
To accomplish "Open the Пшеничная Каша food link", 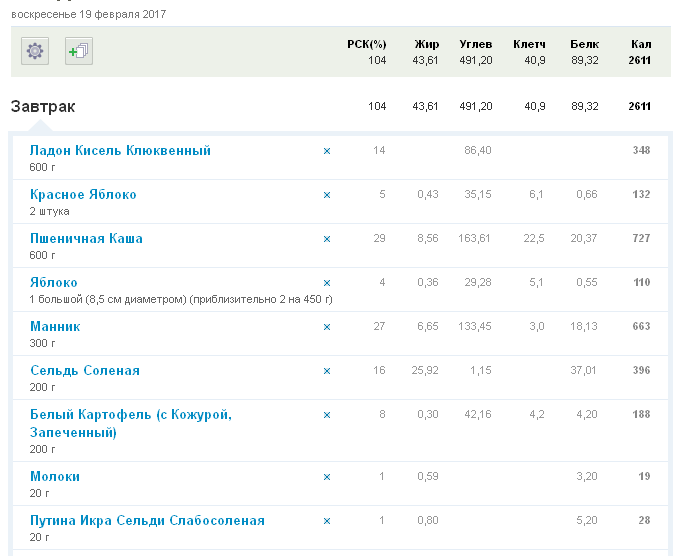I will coord(86,239).
